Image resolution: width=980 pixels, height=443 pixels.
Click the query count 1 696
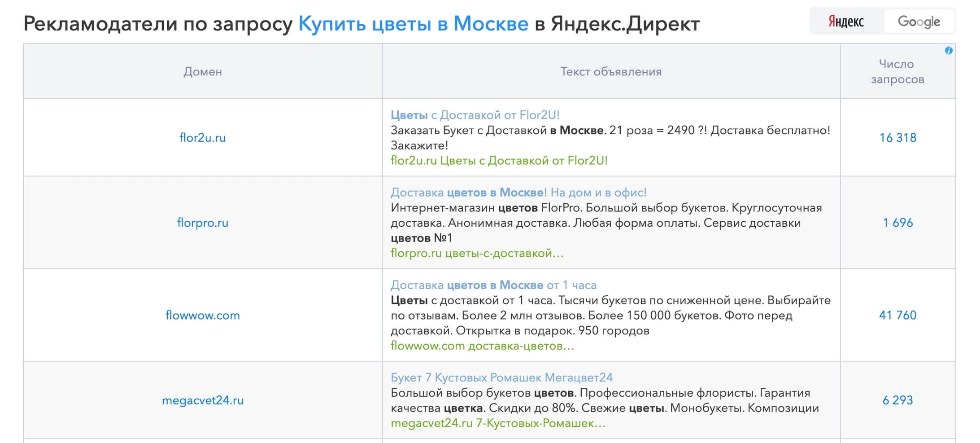pos(898,223)
